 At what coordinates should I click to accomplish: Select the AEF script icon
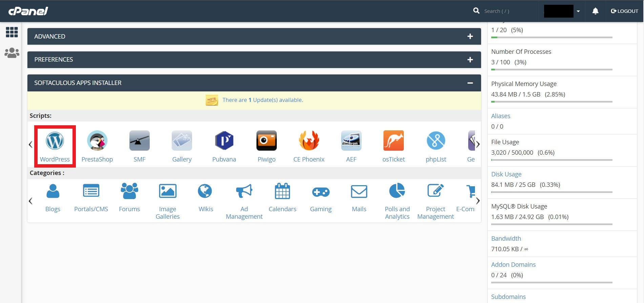351,140
